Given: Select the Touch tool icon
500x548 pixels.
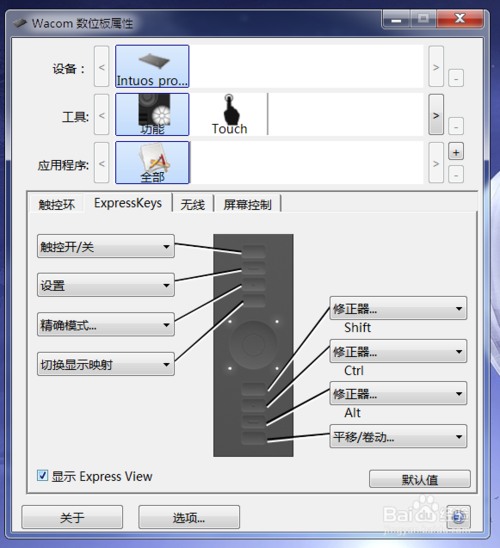Looking at the screenshot, I should (229, 114).
